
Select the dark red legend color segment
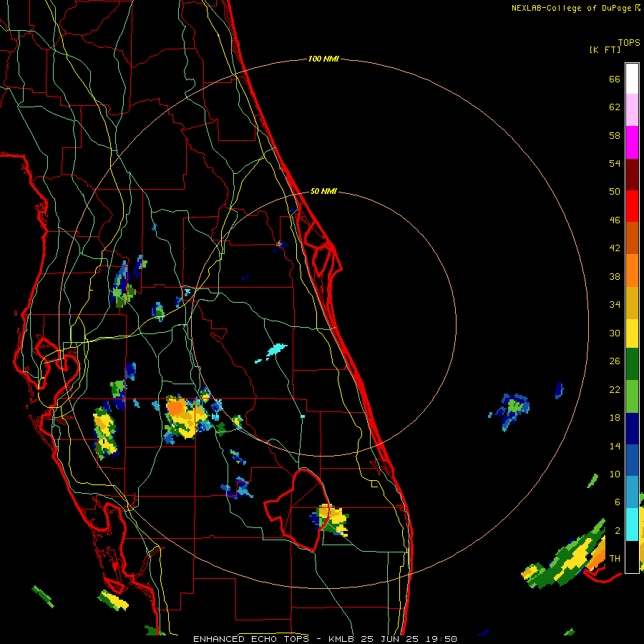(x=632, y=175)
